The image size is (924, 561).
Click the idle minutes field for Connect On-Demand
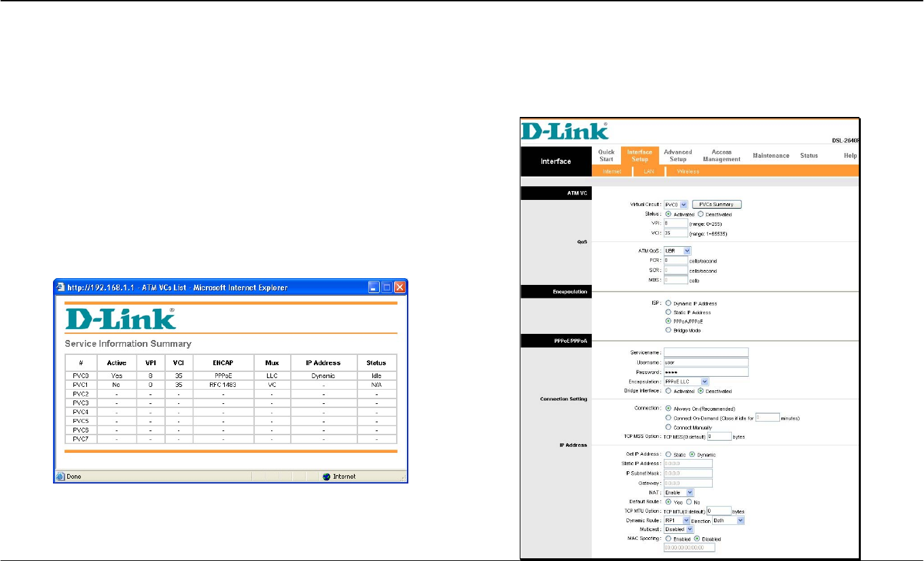[x=766, y=418]
